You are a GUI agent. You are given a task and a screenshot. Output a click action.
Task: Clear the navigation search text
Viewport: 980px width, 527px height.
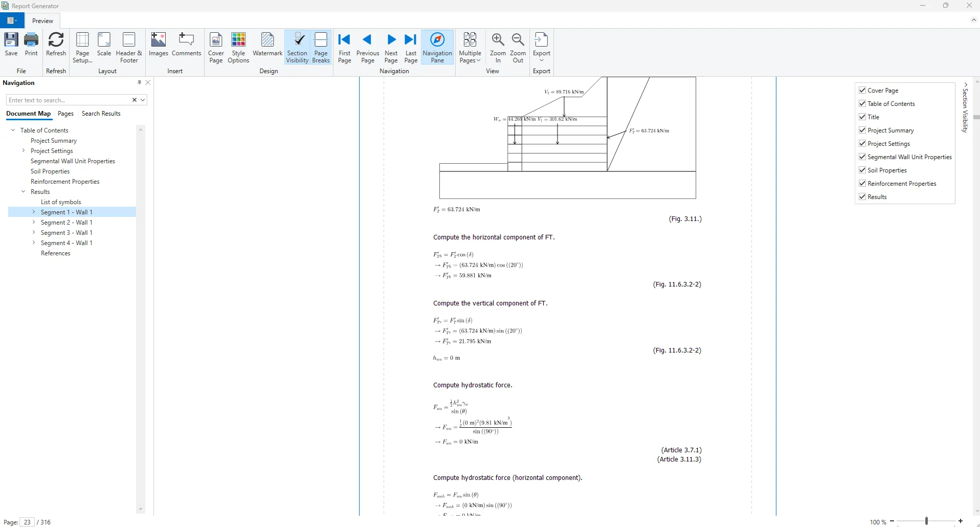[135, 100]
